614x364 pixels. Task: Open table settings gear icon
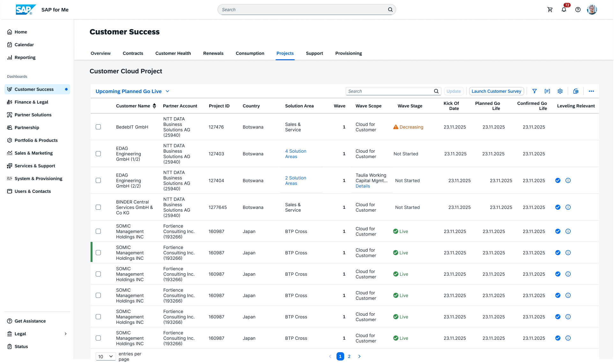[560, 91]
